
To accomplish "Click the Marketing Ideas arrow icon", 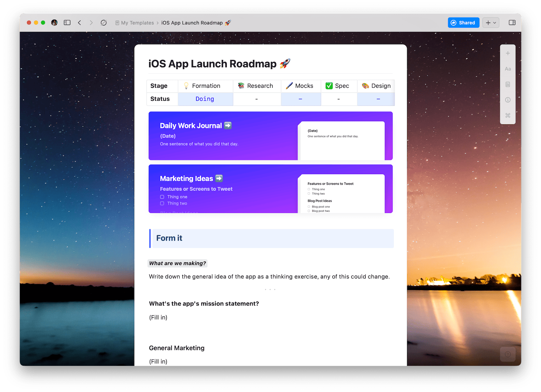I will pos(219,178).
